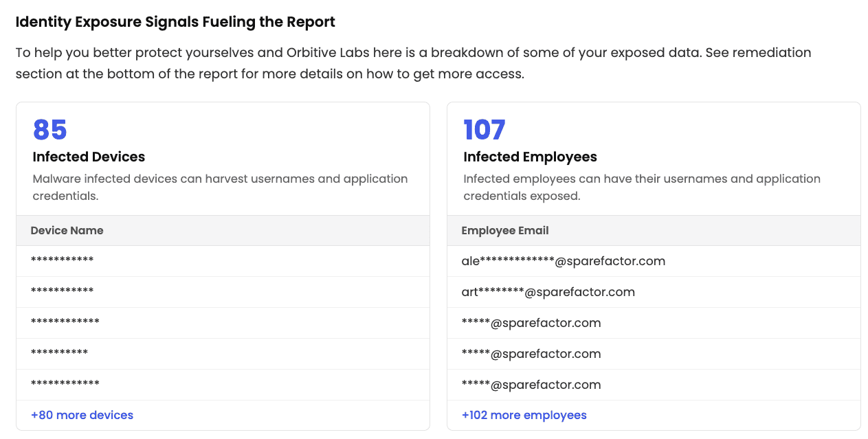
Task: Select the email row starting with 'ale'
Action: pyautogui.click(x=563, y=261)
